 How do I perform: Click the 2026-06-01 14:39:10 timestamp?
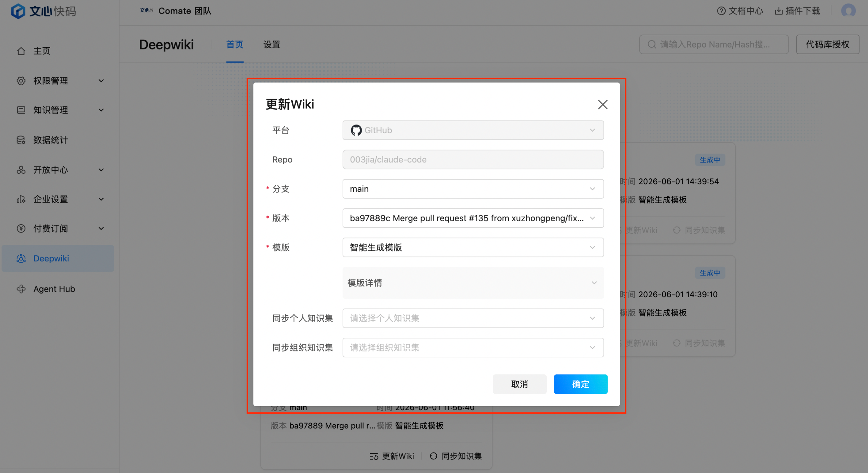pyautogui.click(x=678, y=294)
